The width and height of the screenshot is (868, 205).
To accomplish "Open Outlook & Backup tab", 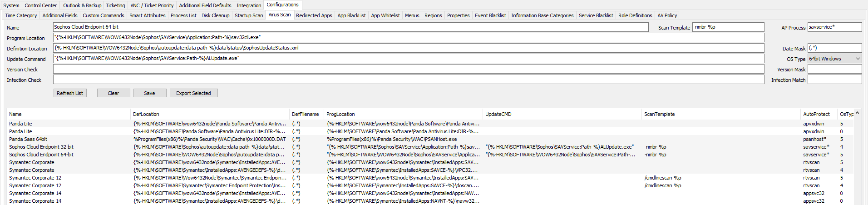I will pyautogui.click(x=82, y=5).
